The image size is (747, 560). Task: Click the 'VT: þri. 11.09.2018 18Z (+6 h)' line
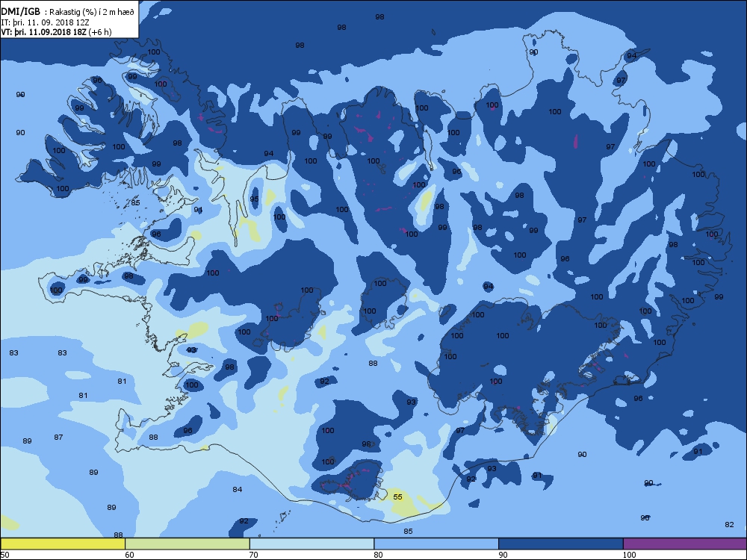tap(56, 32)
